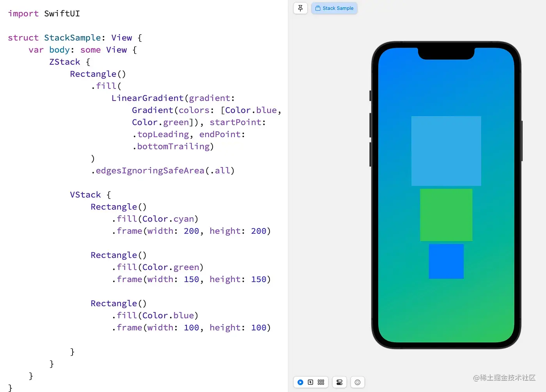Click '.edgesIgnoringSafeArea(.all)' line
This screenshot has height=392, width=546.
pos(163,171)
